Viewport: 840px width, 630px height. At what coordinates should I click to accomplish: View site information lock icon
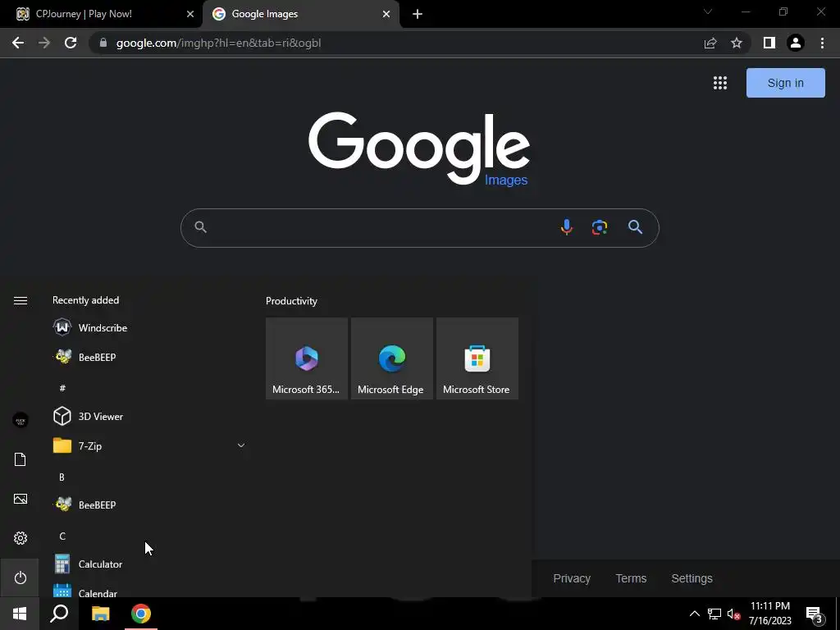pyautogui.click(x=103, y=43)
